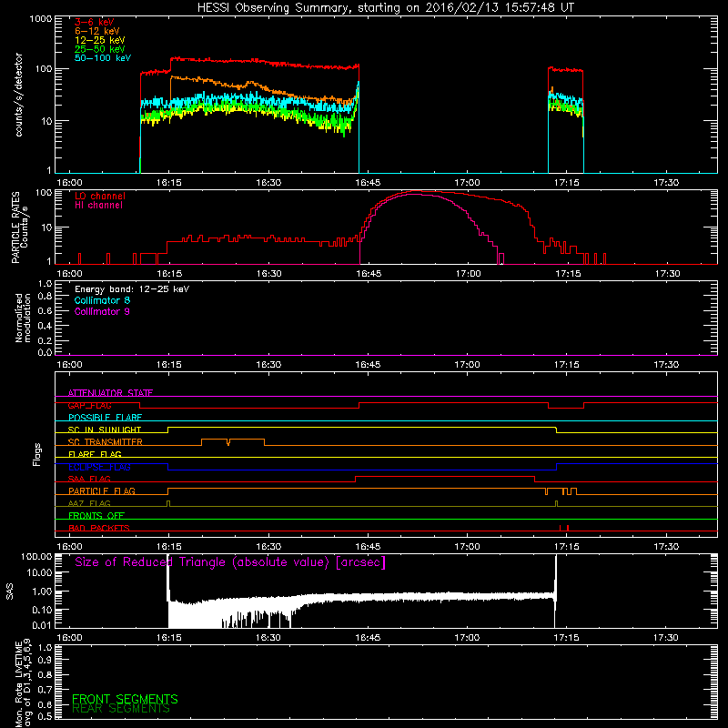Click 17:00 tick under particle rates panel
The image size is (728, 728).
coord(468,274)
